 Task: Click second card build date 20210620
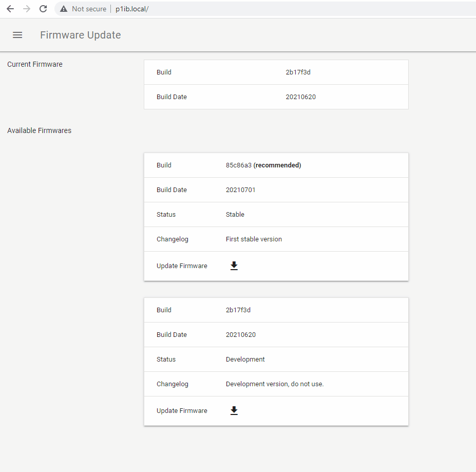tap(241, 335)
